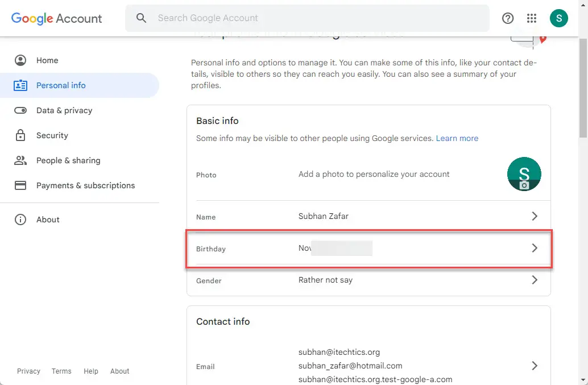Click the profile photo to change it

tap(524, 175)
